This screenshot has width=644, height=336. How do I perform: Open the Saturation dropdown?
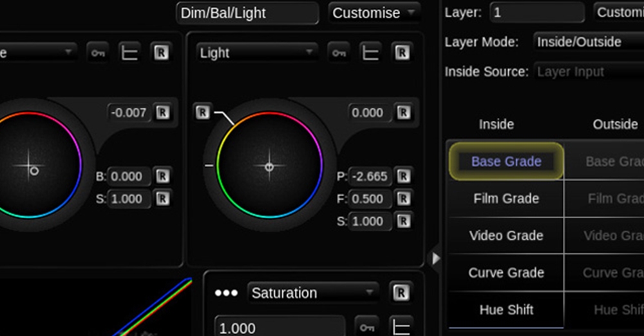(312, 293)
